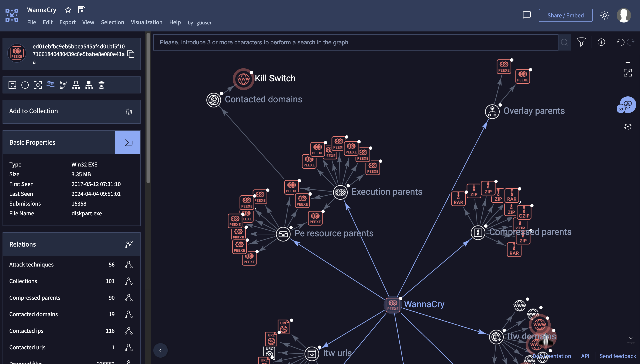Click the Relations graph icon
Viewport: 640px width, 364px height.
(x=129, y=244)
